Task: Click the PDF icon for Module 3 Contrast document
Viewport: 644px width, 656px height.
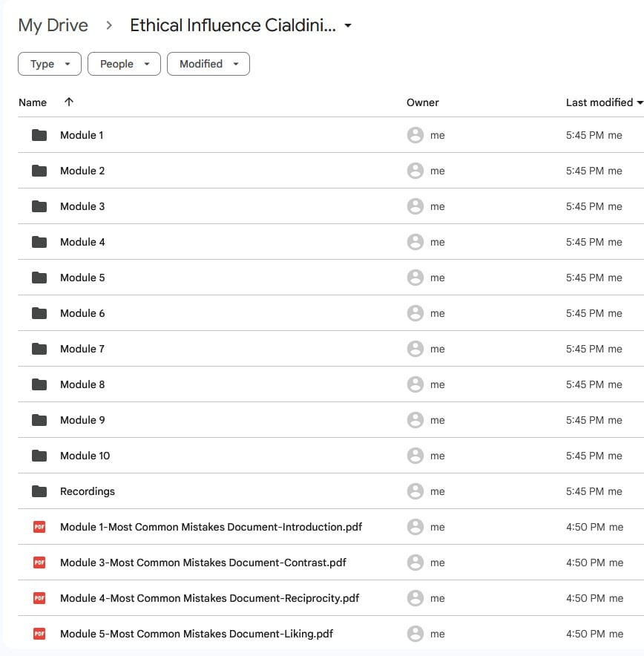Action: (39, 562)
